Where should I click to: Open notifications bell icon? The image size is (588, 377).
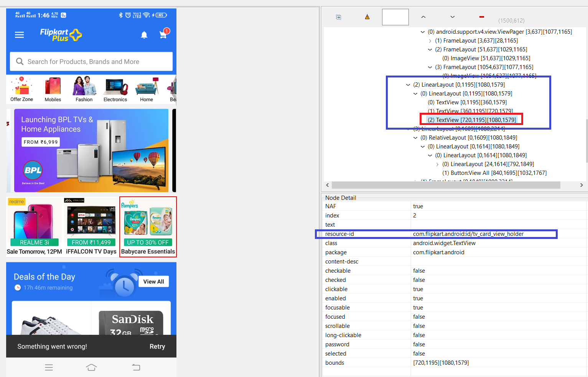pyautogui.click(x=144, y=35)
